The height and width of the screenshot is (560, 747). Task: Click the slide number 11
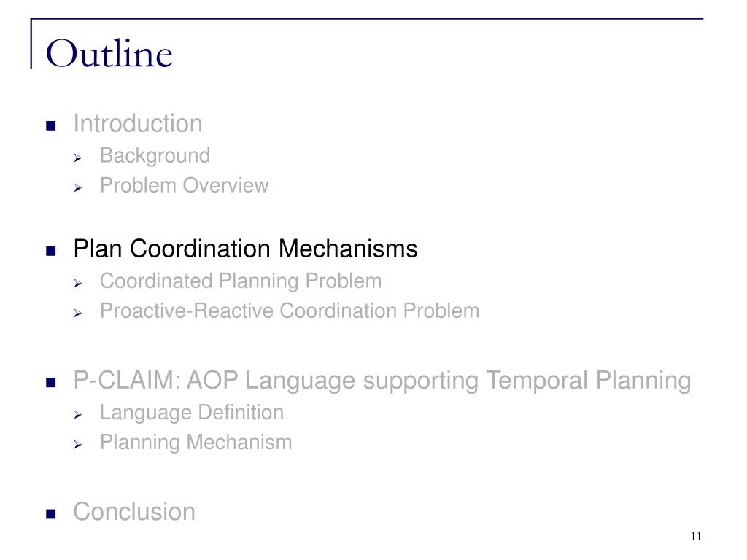[694, 537]
